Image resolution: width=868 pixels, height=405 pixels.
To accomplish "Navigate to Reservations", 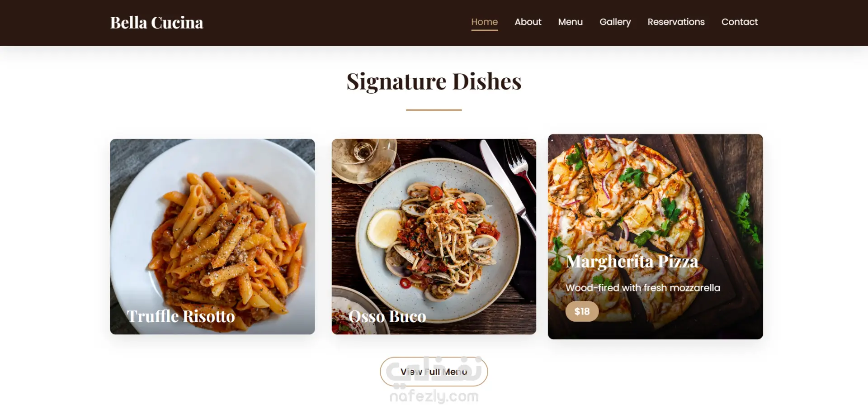I will click(x=676, y=22).
